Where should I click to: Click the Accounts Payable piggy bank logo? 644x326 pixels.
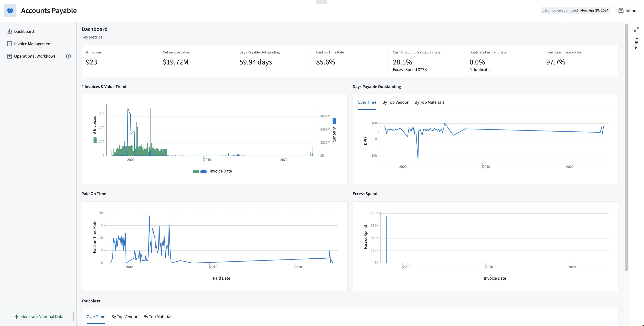[x=10, y=10]
